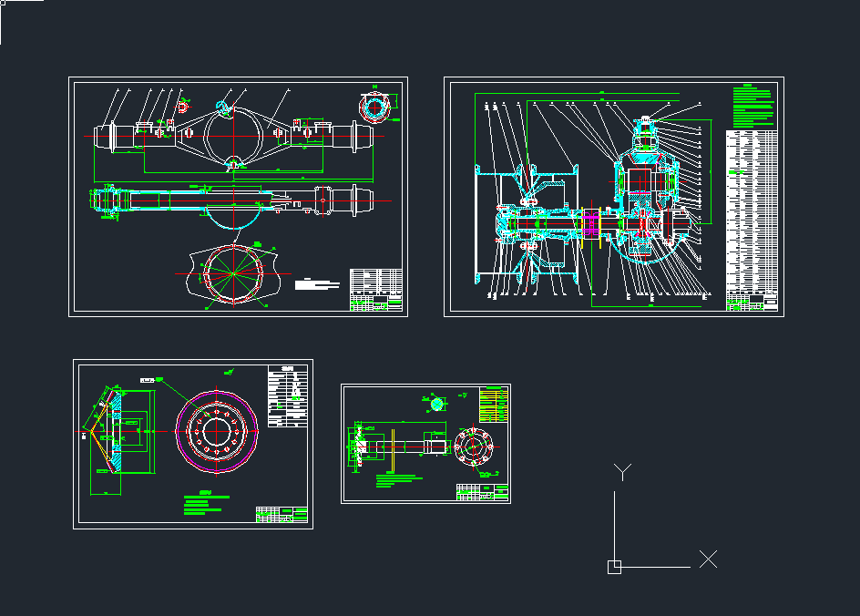The width and height of the screenshot is (860, 616).
Task: Select the yellow parameter table on shaft sheet
Action: [494, 405]
